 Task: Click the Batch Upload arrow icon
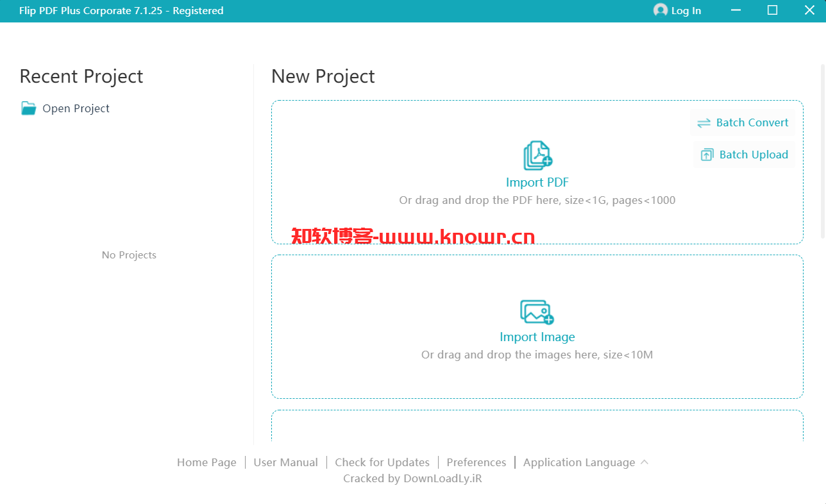point(707,155)
